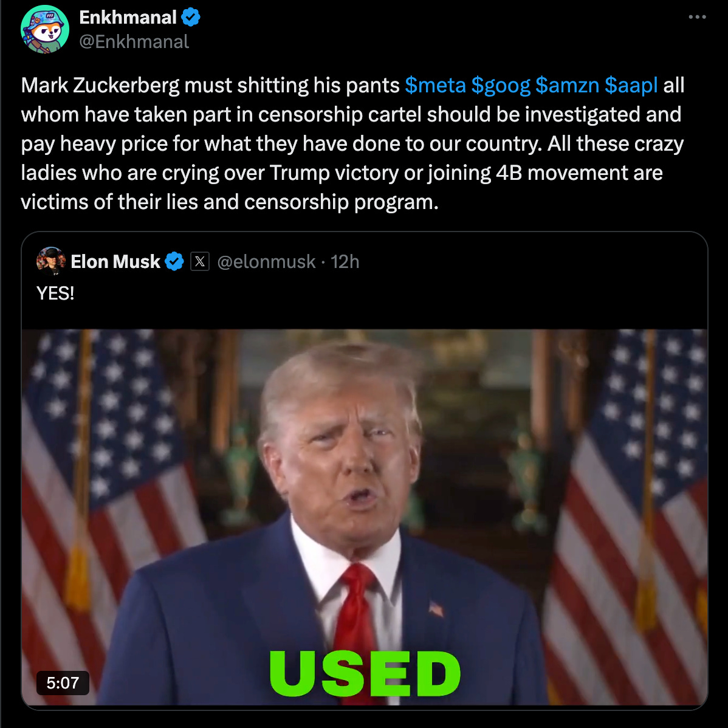This screenshot has width=728, height=728.
Task: Open the three-dot more options menu
Action: click(x=697, y=17)
